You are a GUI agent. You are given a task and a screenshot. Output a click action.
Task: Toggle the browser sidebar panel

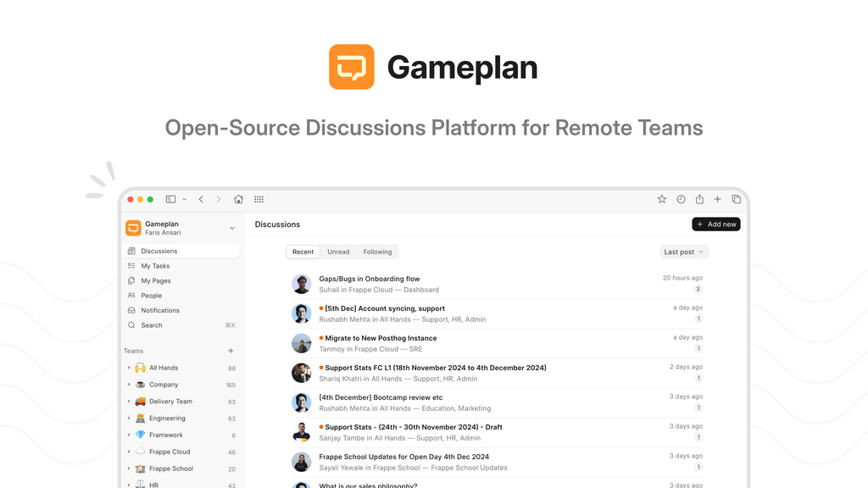[x=170, y=199]
